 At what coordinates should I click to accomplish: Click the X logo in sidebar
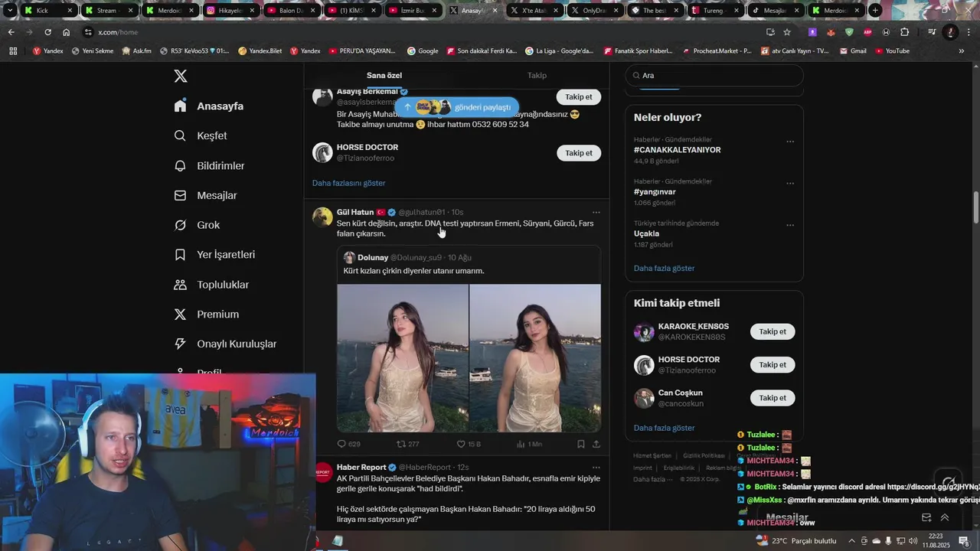pyautogui.click(x=181, y=76)
